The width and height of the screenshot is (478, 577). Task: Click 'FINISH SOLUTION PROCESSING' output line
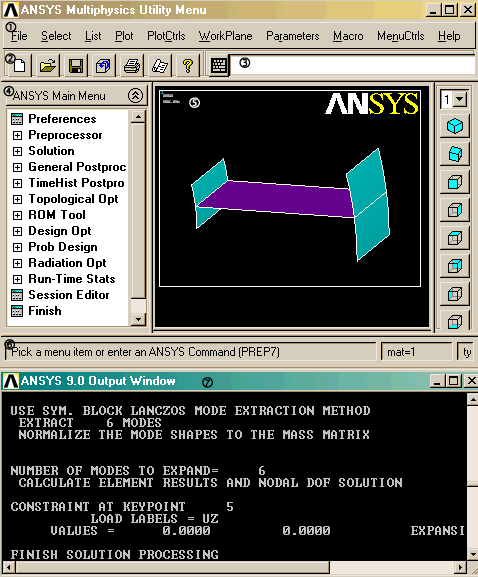[x=114, y=555]
